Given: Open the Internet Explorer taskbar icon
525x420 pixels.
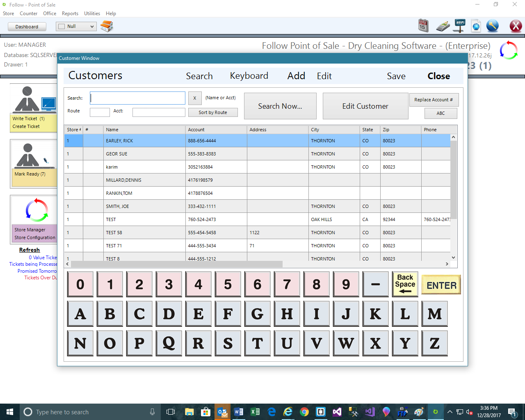Looking at the screenshot, I should [288, 412].
